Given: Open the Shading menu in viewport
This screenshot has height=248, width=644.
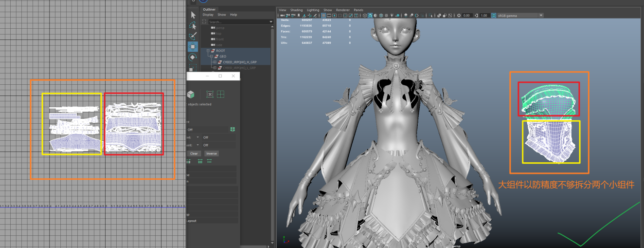Looking at the screenshot, I should coord(296,10).
